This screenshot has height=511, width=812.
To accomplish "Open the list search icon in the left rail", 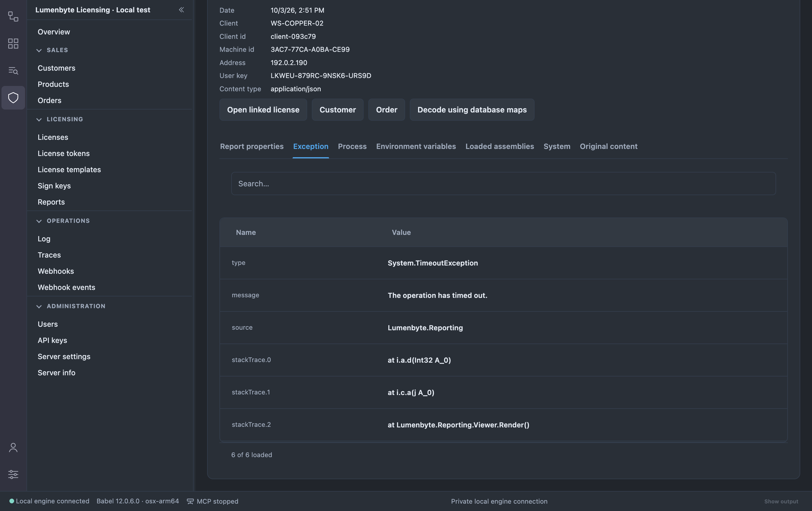I will pyautogui.click(x=13, y=70).
